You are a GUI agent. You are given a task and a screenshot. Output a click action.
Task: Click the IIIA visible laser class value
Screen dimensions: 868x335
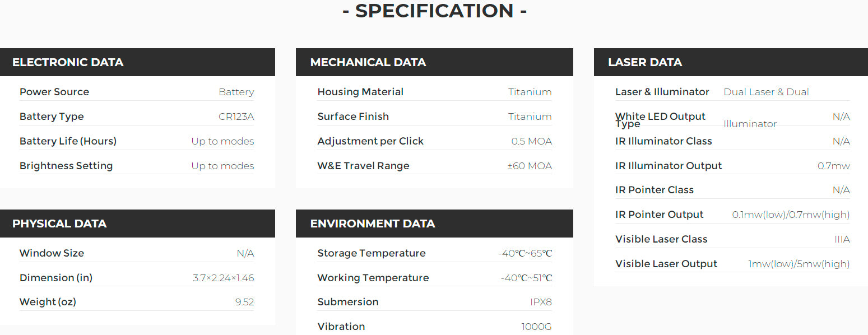tap(842, 239)
